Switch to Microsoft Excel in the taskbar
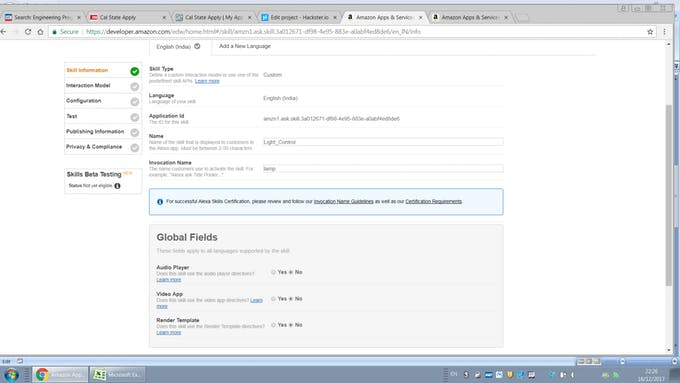This screenshot has height=383, width=680. pos(118,374)
